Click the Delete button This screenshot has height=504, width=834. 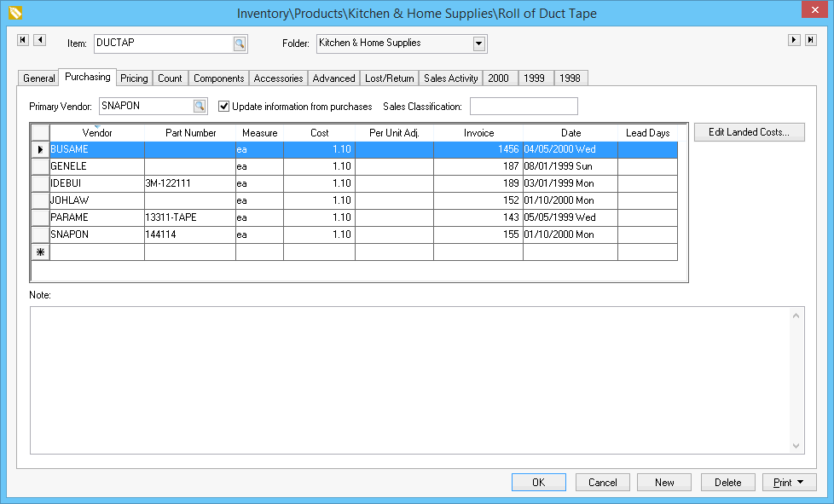pos(727,483)
